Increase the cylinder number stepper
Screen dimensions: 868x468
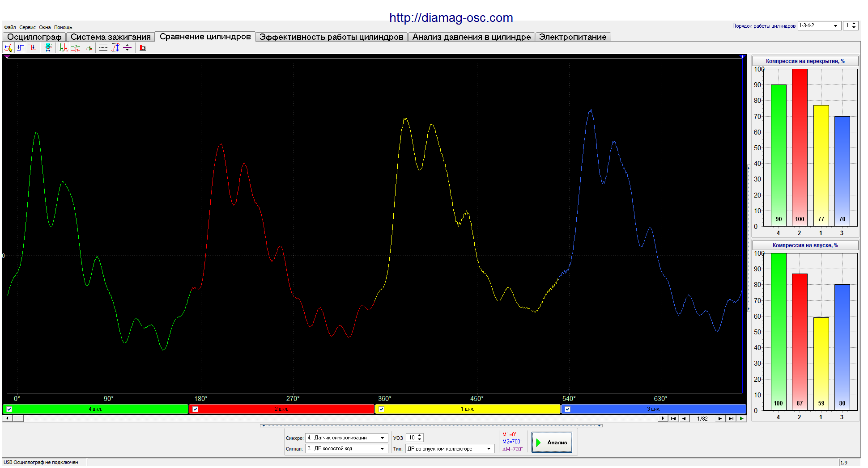[854, 24]
